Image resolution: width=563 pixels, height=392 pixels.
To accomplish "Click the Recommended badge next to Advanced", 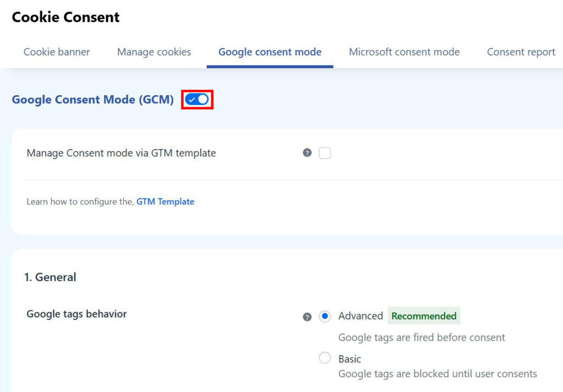I will tap(424, 316).
